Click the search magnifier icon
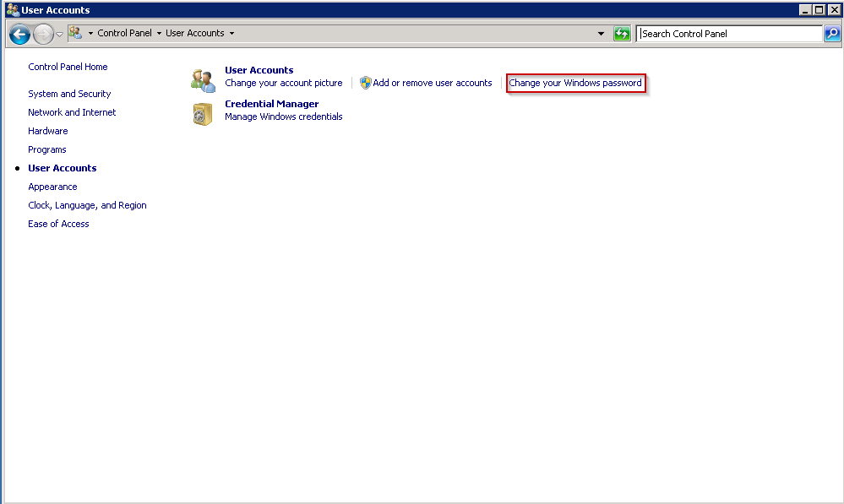The height and width of the screenshot is (504, 844). pyautogui.click(x=832, y=34)
